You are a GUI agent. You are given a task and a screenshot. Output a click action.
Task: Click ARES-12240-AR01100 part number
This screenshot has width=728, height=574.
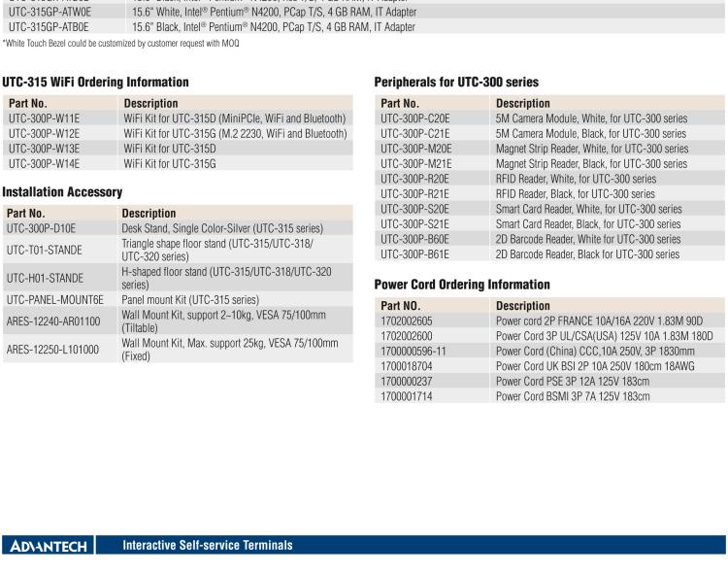(x=53, y=321)
